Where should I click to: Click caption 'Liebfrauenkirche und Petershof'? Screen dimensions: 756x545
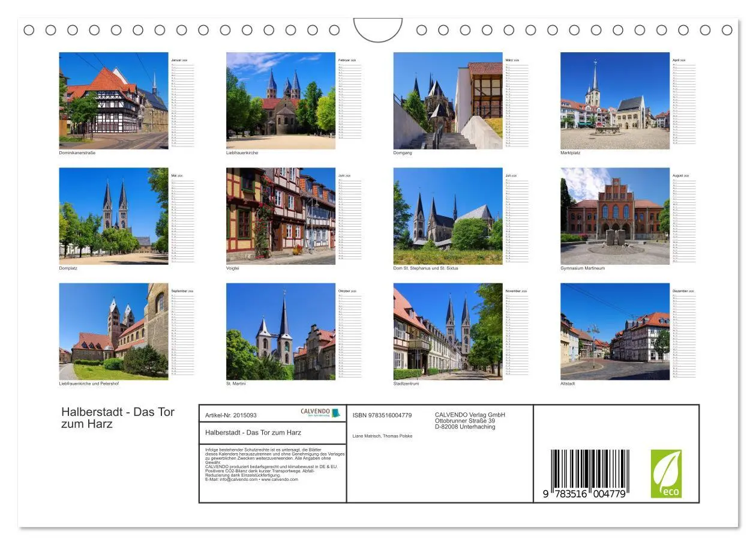coord(89,384)
